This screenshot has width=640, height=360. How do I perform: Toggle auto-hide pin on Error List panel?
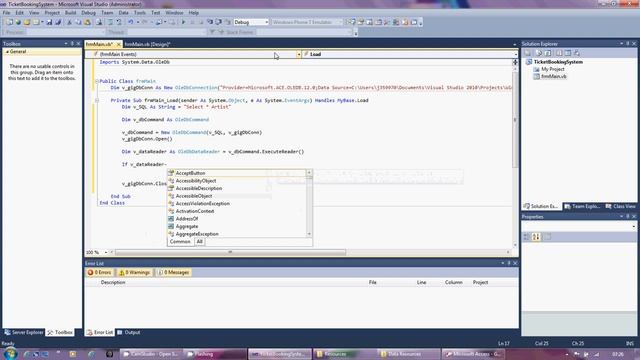pyautogui.click(x=509, y=263)
